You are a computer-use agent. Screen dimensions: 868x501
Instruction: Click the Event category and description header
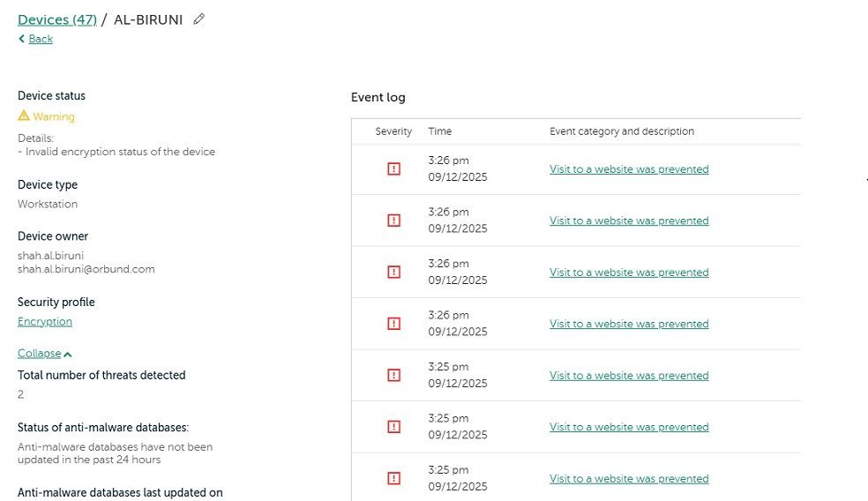pyautogui.click(x=621, y=131)
